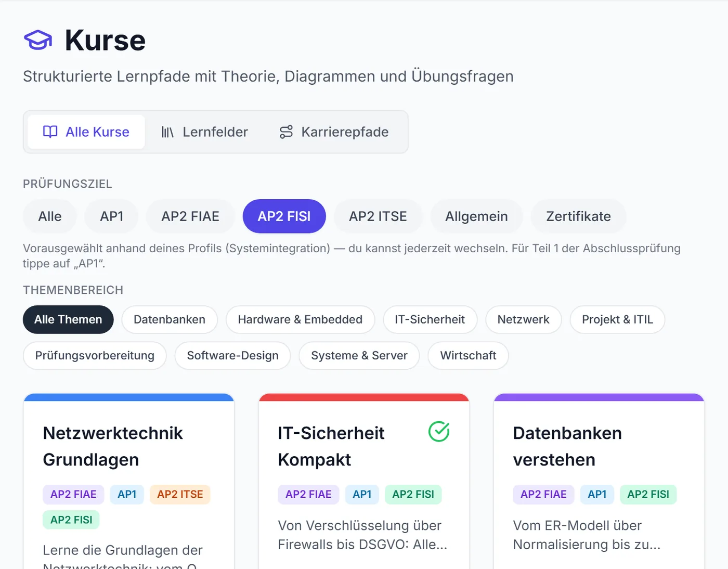Click the description 'Vom ER-Modell über Normalisierung'
Image resolution: width=728 pixels, height=569 pixels.
tap(587, 535)
